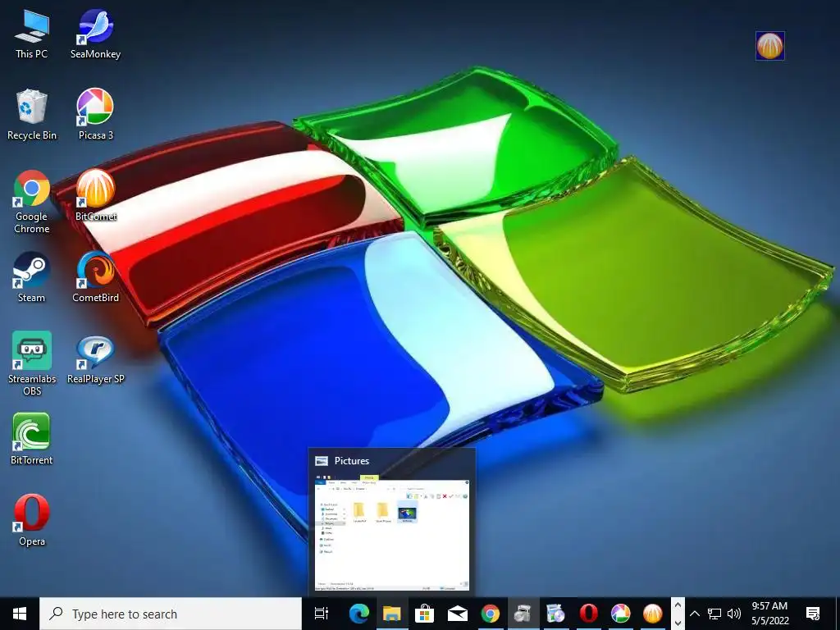Click the software disc box taskbar icon
The width and height of the screenshot is (840, 630).
(555, 614)
